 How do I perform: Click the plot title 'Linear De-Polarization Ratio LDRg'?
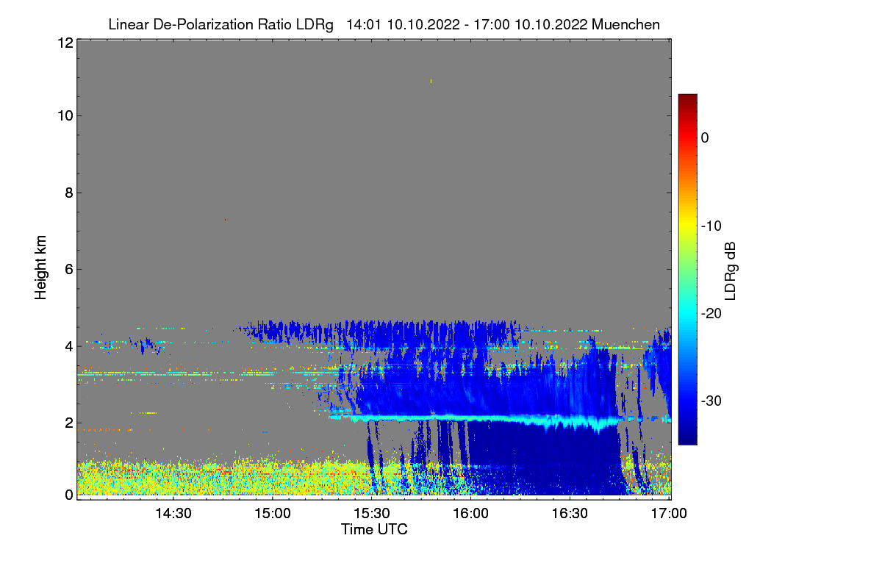[220, 24]
